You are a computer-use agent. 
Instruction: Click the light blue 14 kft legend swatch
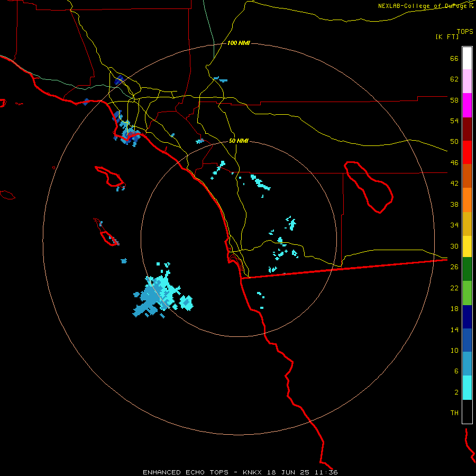point(467,363)
